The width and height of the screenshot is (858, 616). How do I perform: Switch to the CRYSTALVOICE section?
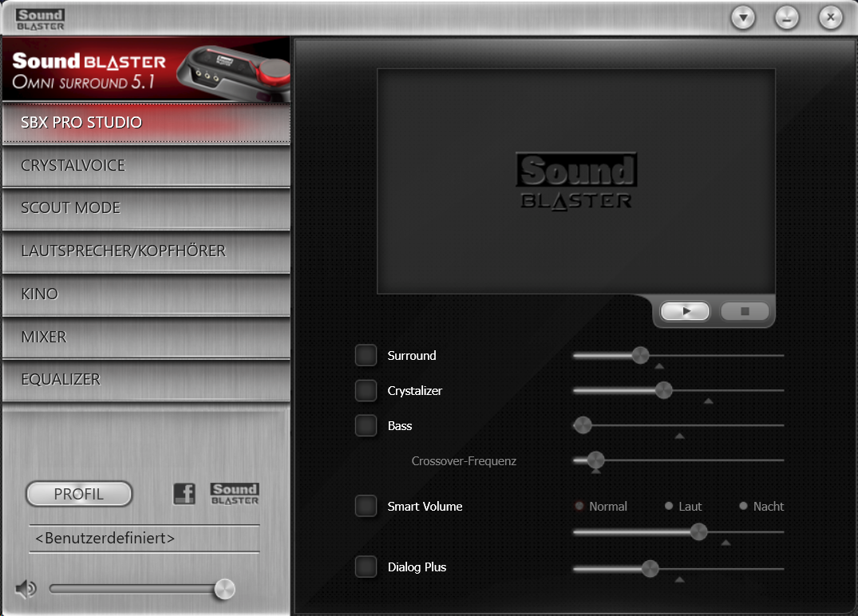click(146, 166)
